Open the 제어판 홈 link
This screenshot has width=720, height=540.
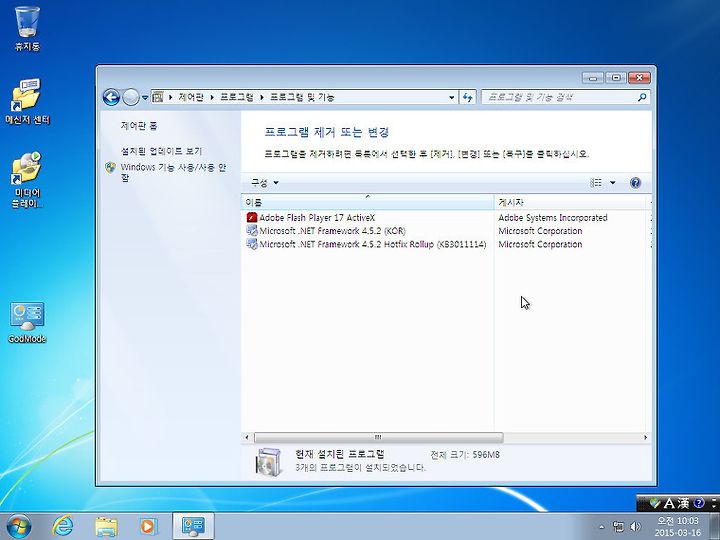pyautogui.click(x=139, y=126)
